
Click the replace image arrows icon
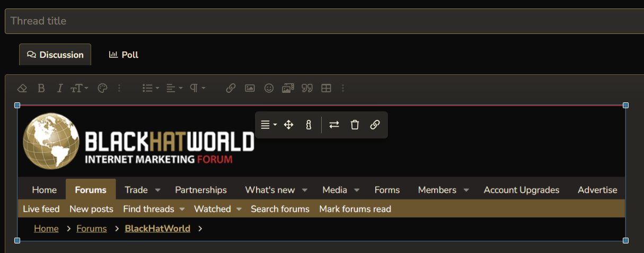[x=334, y=125]
